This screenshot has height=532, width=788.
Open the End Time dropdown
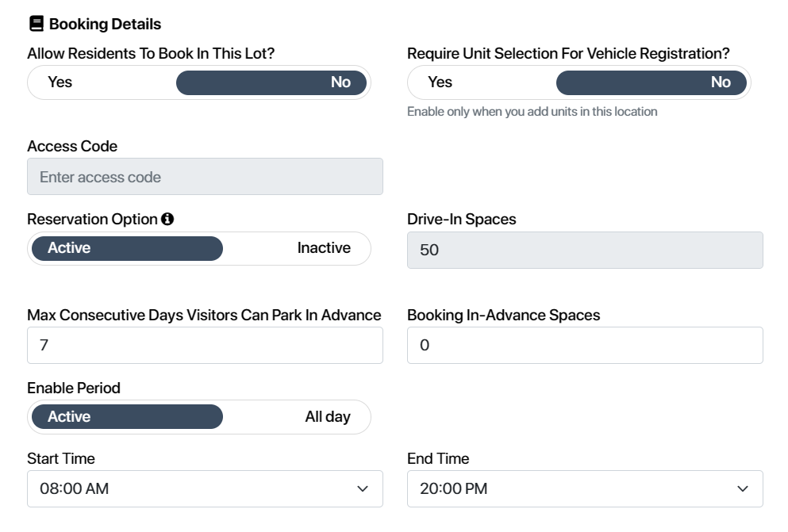point(585,489)
